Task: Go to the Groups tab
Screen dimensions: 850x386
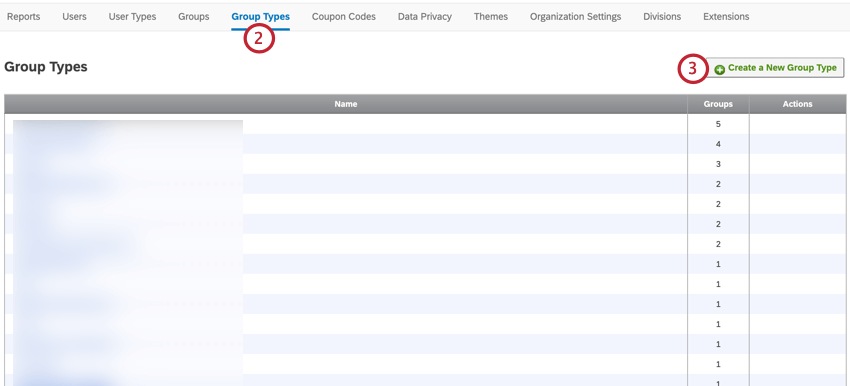Action: pyautogui.click(x=194, y=17)
